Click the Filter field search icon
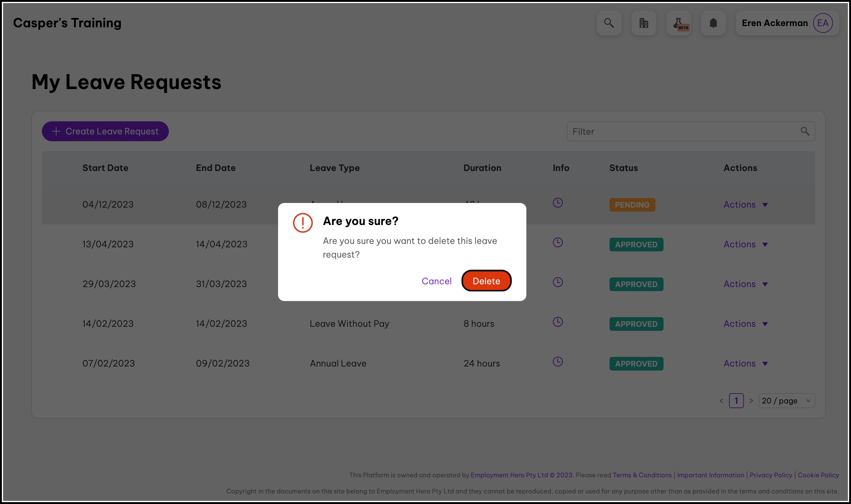Image resolution: width=851 pixels, height=504 pixels. click(x=805, y=132)
